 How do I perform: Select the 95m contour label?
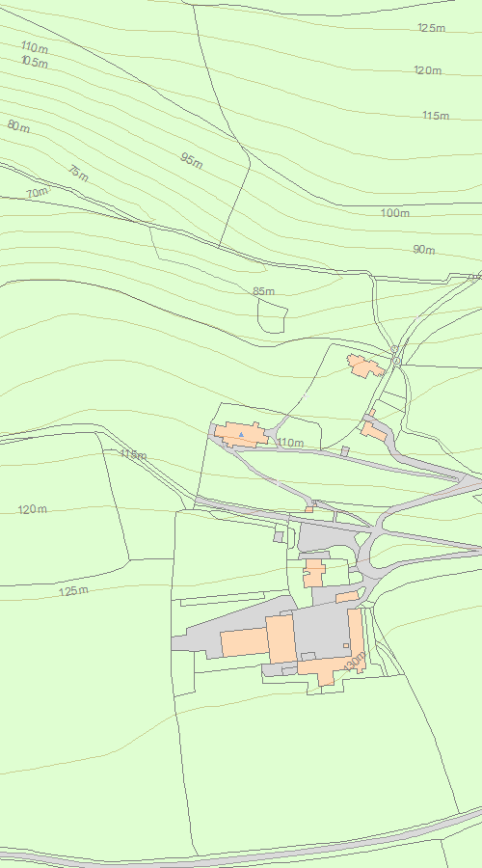pyautogui.click(x=192, y=160)
